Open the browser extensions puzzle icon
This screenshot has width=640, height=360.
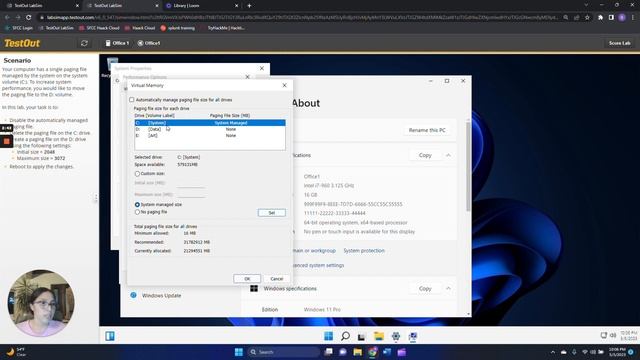click(x=600, y=18)
